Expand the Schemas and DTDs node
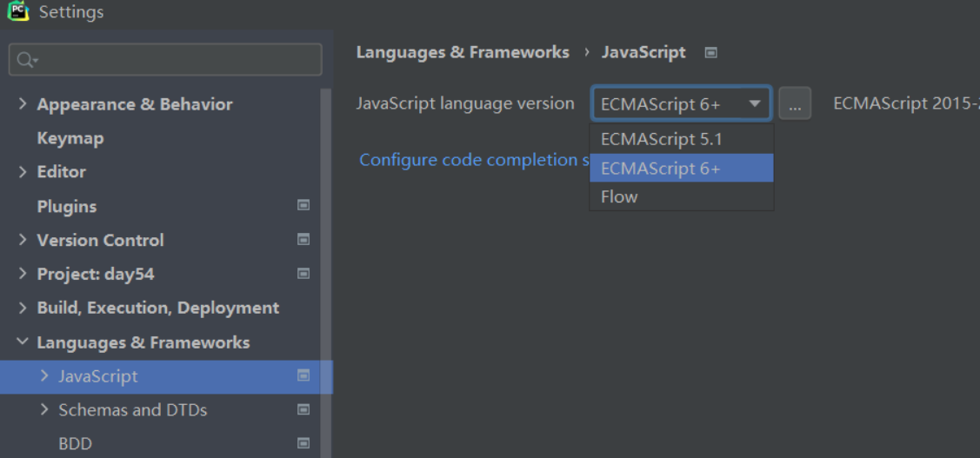Viewport: 980px width, 458px height. point(44,410)
